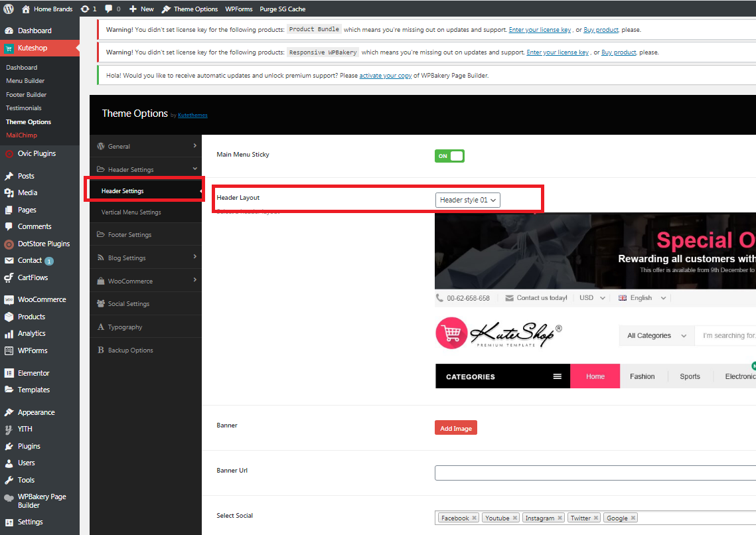Click the Contact envelope icon
Viewport: 756px width, 535px height.
(x=9, y=260)
